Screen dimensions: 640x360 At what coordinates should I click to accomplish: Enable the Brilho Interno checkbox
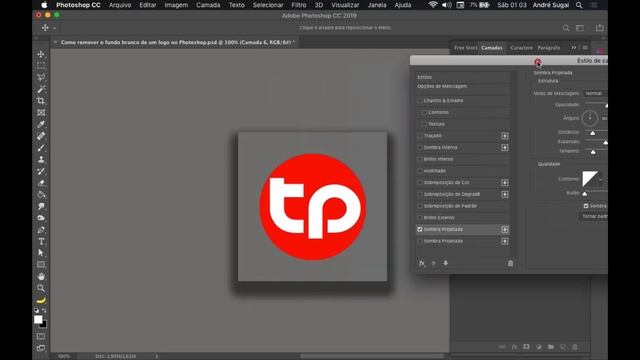click(x=420, y=159)
